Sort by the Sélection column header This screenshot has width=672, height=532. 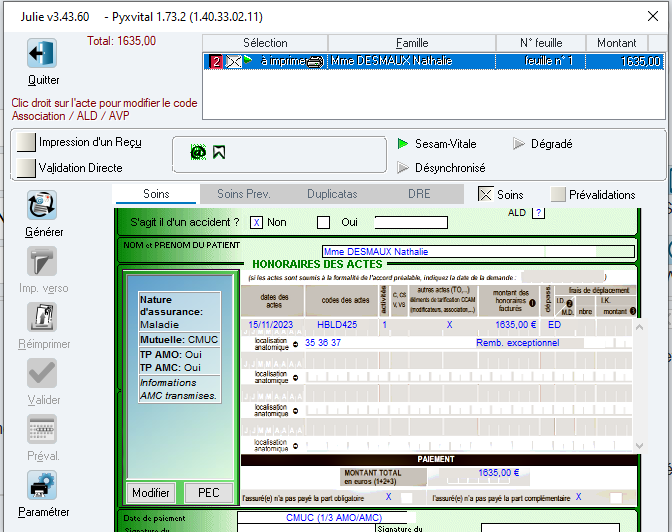coord(265,43)
